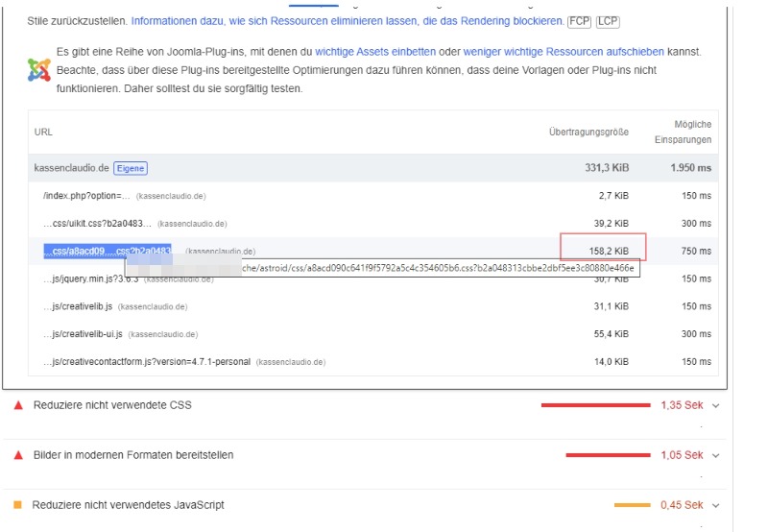Open weniger wichtige Ressourcen aufschieben link

pos(564,52)
